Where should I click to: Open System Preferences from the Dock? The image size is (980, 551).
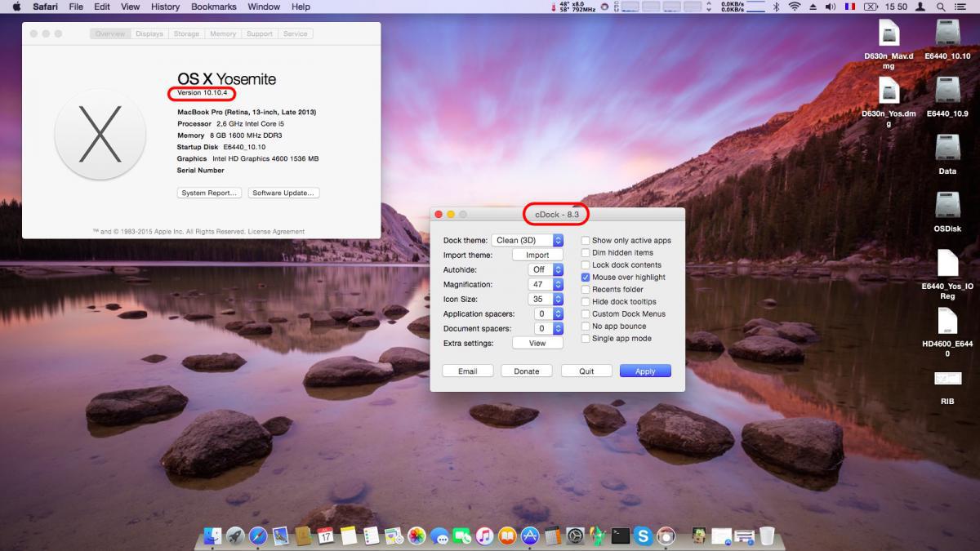(x=577, y=537)
